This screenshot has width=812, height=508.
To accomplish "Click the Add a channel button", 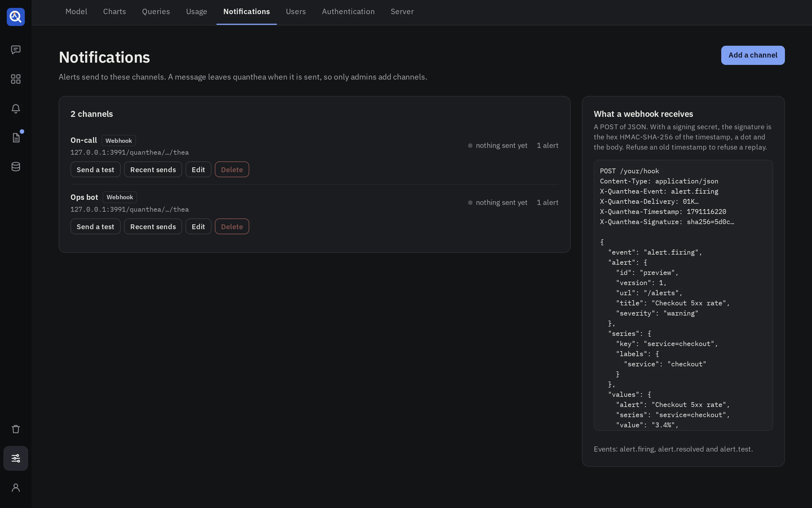I will tap(753, 55).
